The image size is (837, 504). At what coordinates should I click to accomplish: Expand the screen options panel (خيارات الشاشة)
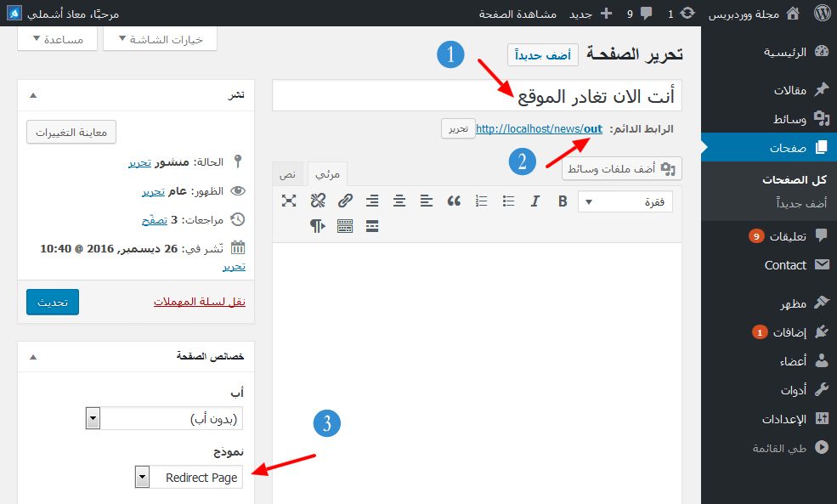[x=160, y=39]
